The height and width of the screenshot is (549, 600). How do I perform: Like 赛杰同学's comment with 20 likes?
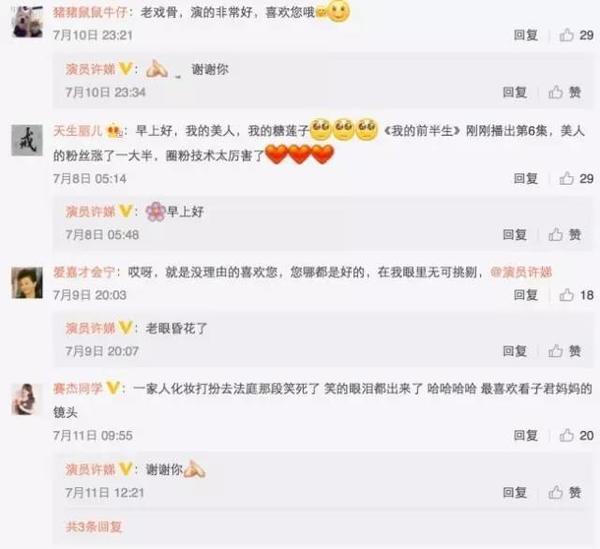point(576,435)
